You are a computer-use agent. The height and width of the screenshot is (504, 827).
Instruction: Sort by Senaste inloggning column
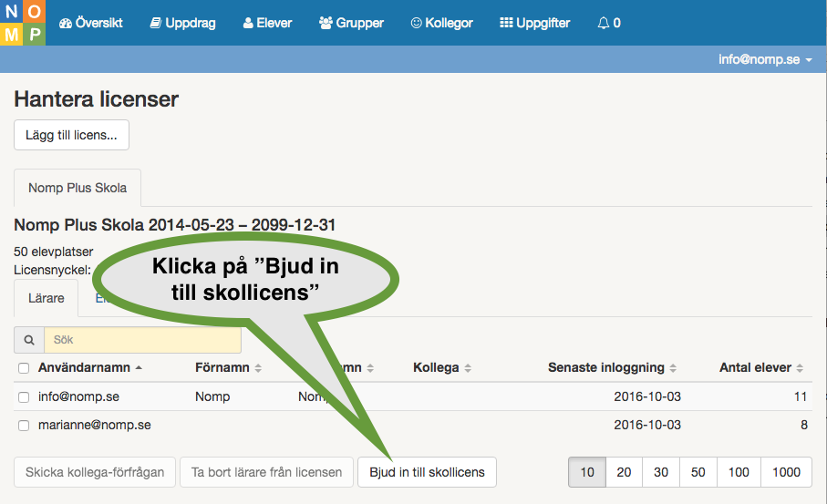612,367
